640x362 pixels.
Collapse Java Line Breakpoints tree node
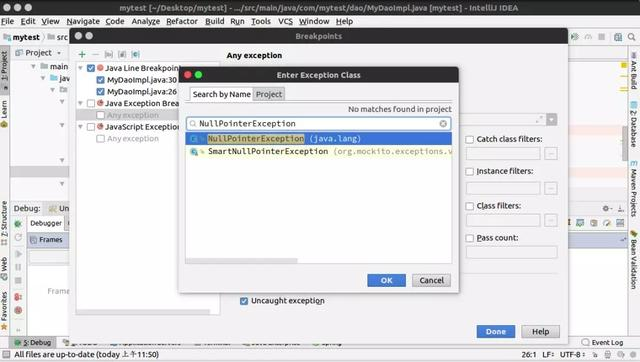(80, 68)
